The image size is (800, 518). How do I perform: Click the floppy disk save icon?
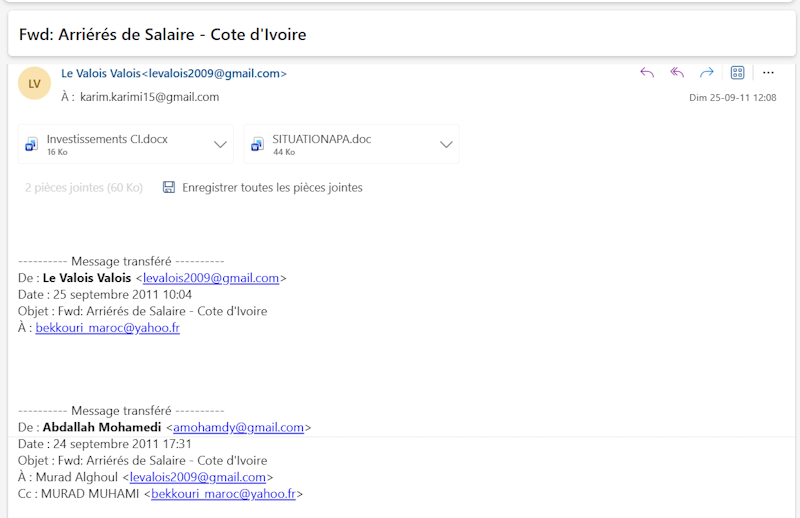pyautogui.click(x=168, y=187)
